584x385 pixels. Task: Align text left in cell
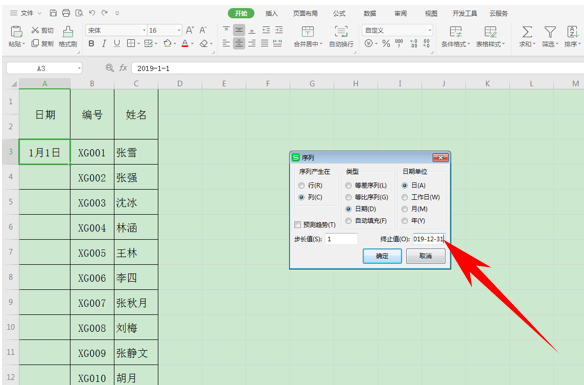point(226,44)
